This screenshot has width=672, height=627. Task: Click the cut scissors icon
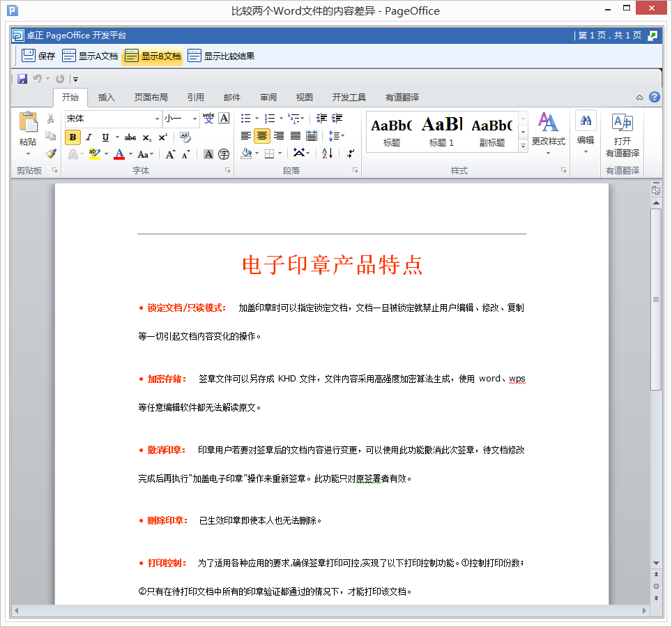(50, 119)
